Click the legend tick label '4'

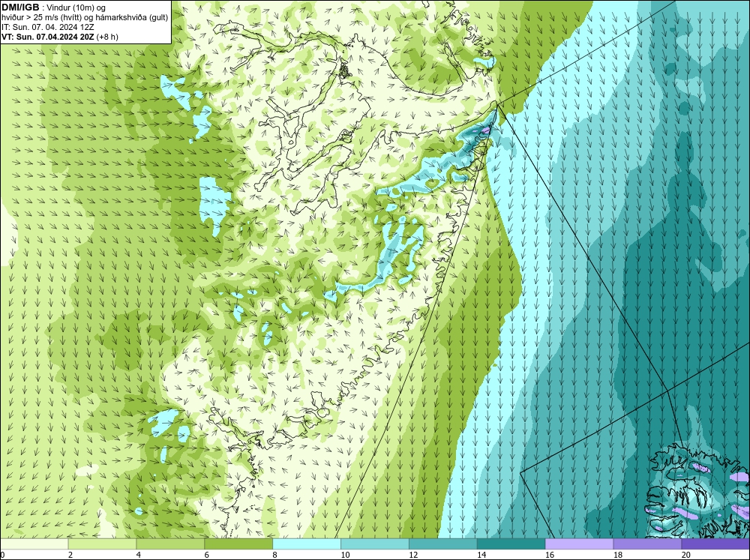(139, 555)
